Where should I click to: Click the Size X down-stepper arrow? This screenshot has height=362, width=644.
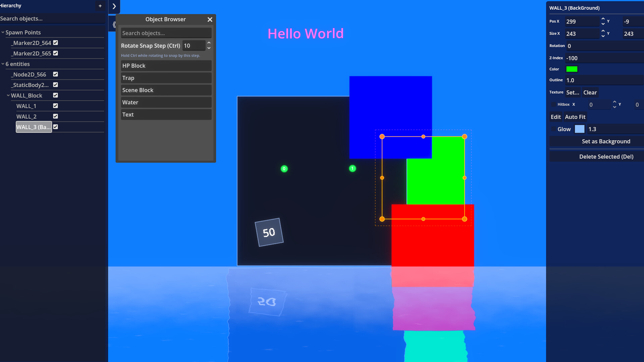tap(603, 36)
